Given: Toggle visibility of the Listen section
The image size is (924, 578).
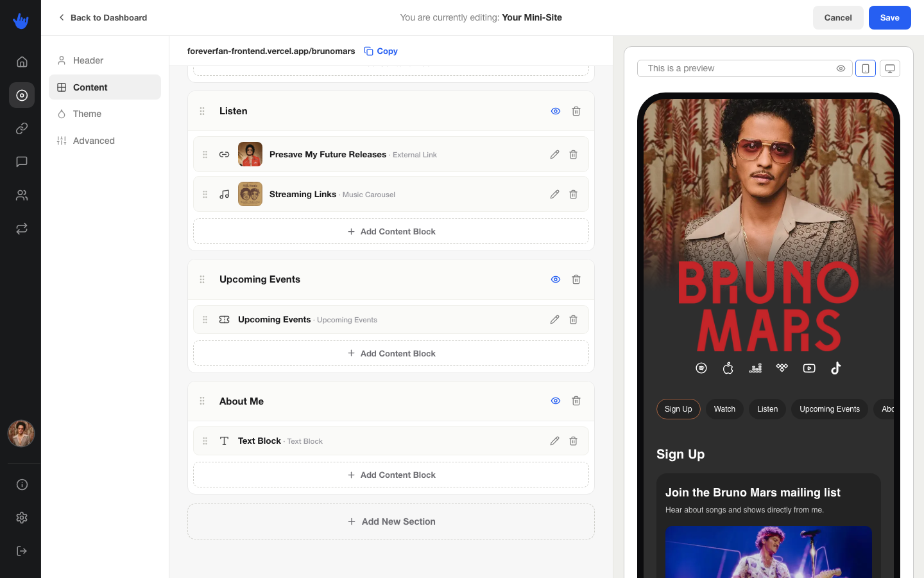Looking at the screenshot, I should click(x=556, y=111).
